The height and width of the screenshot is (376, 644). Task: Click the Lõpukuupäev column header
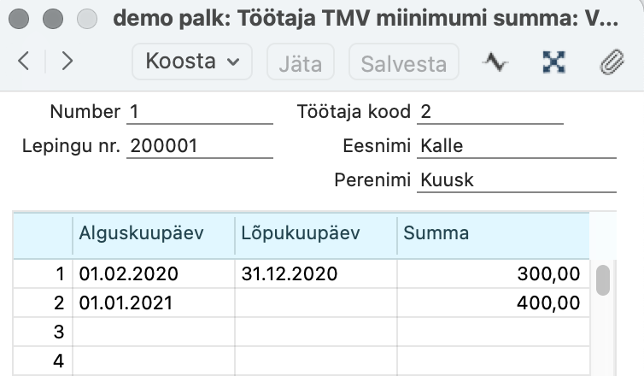point(316,233)
